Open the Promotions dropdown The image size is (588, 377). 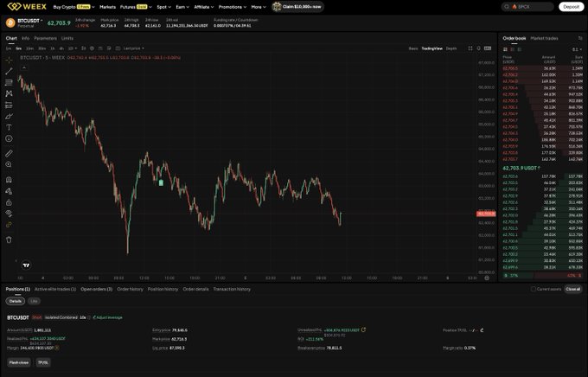point(233,7)
